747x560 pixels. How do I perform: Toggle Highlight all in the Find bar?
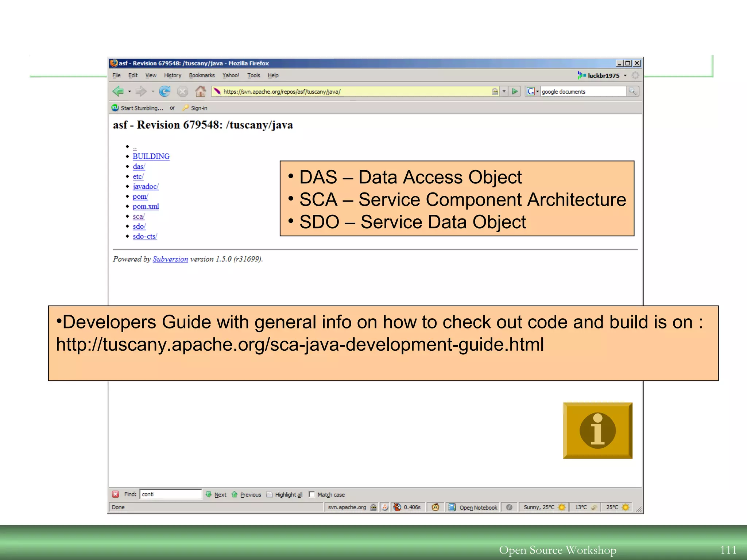coord(285,494)
